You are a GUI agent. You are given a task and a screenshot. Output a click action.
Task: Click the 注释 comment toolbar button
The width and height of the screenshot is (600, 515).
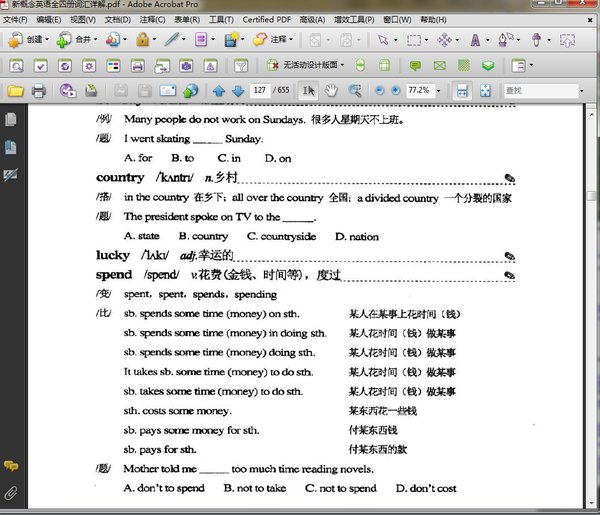[x=273, y=39]
